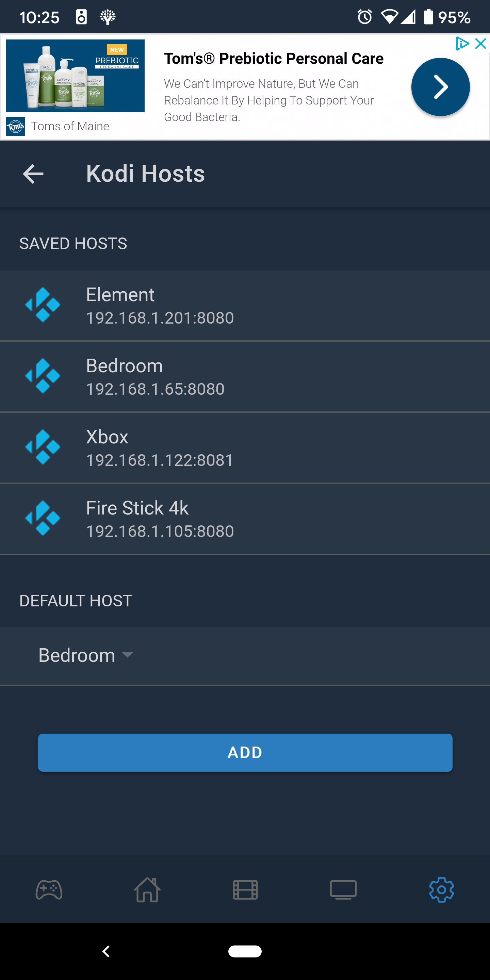Close the Tom's advertisement
The height and width of the screenshot is (980, 490).
pyautogui.click(x=481, y=44)
